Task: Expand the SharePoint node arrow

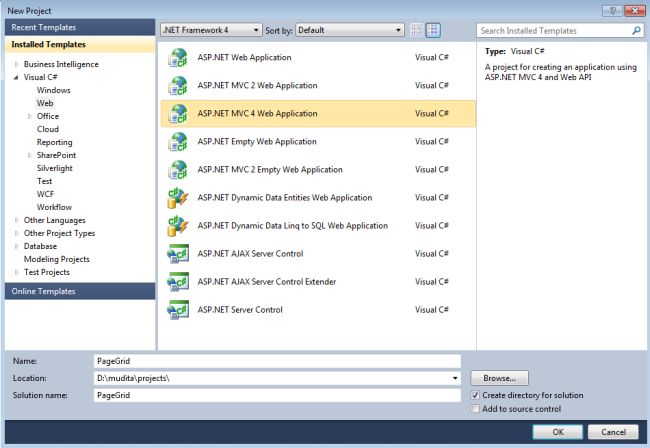Action: pyautogui.click(x=29, y=155)
